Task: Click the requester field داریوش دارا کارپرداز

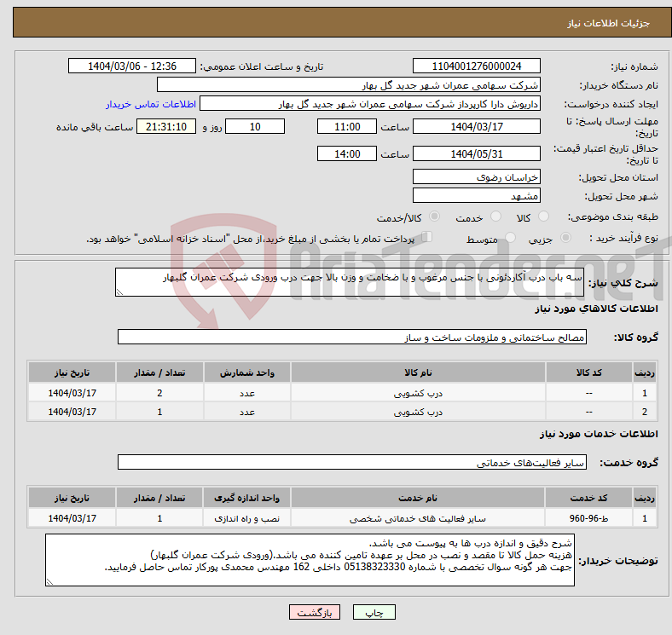Action: [370, 104]
